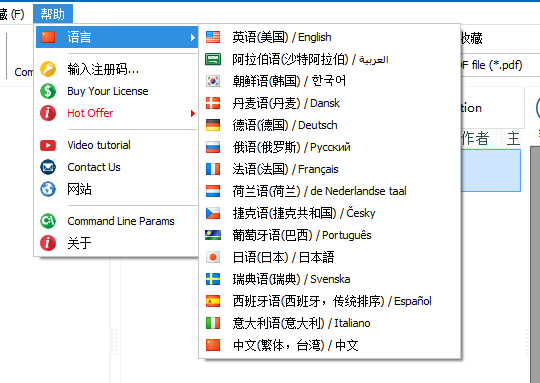Click the globe website icon

(48, 189)
